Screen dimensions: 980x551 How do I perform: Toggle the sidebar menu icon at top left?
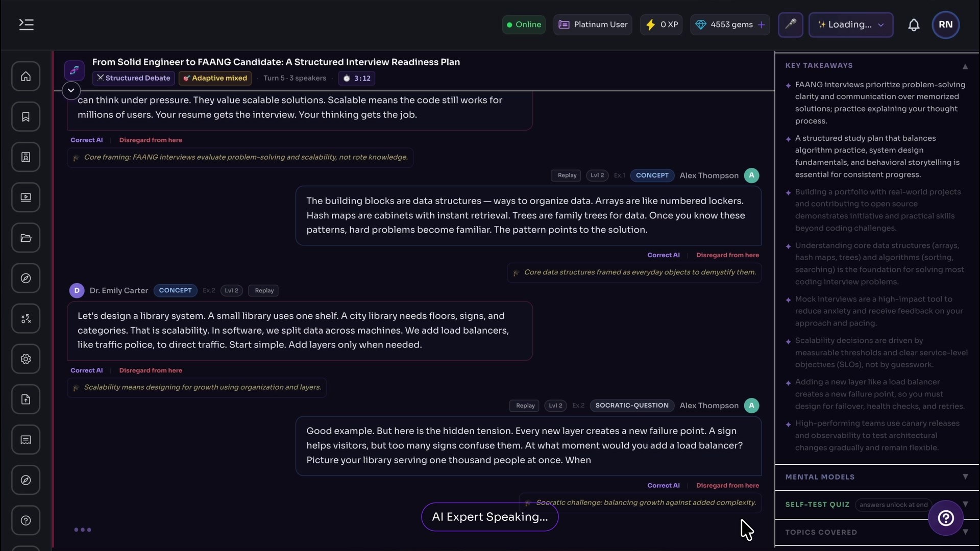[26, 24]
